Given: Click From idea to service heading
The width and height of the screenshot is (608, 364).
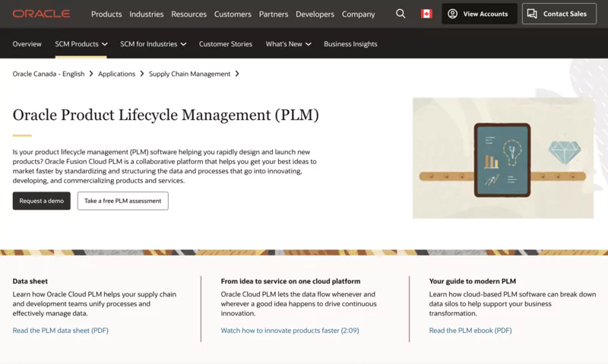Looking at the screenshot, I should pos(290,281).
